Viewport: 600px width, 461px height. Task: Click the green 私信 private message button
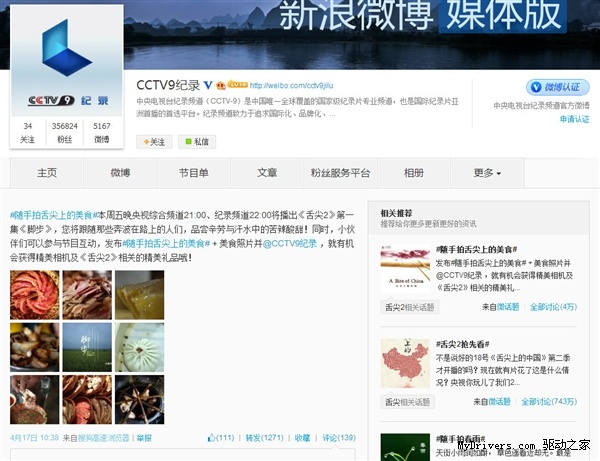point(196,142)
